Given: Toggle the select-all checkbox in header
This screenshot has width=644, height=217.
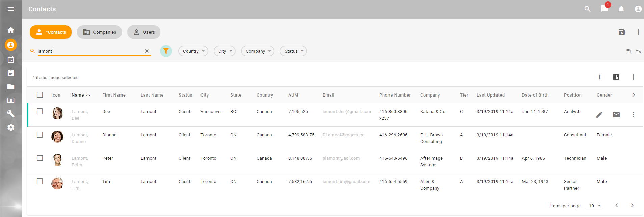Looking at the screenshot, I should coord(40,95).
